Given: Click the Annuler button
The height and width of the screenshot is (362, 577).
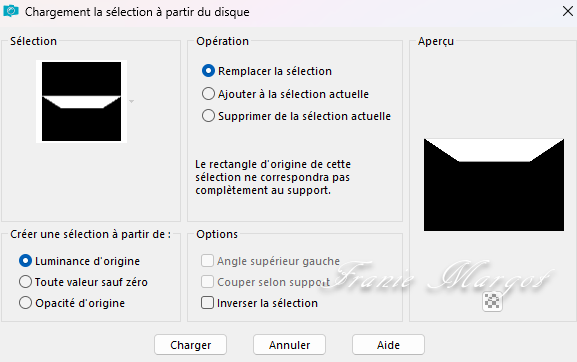Looking at the screenshot, I should pos(289,345).
